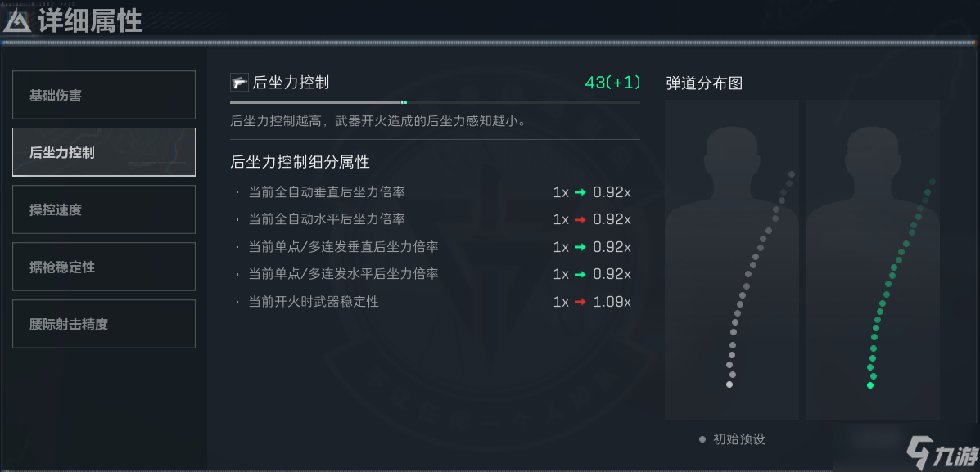Click the 43(+1) recoil control value
Image resolution: width=980 pixels, height=472 pixels.
612,83
